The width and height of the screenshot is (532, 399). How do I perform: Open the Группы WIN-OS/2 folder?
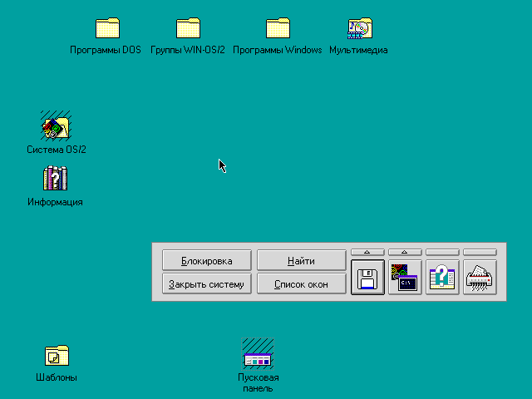[x=188, y=29]
